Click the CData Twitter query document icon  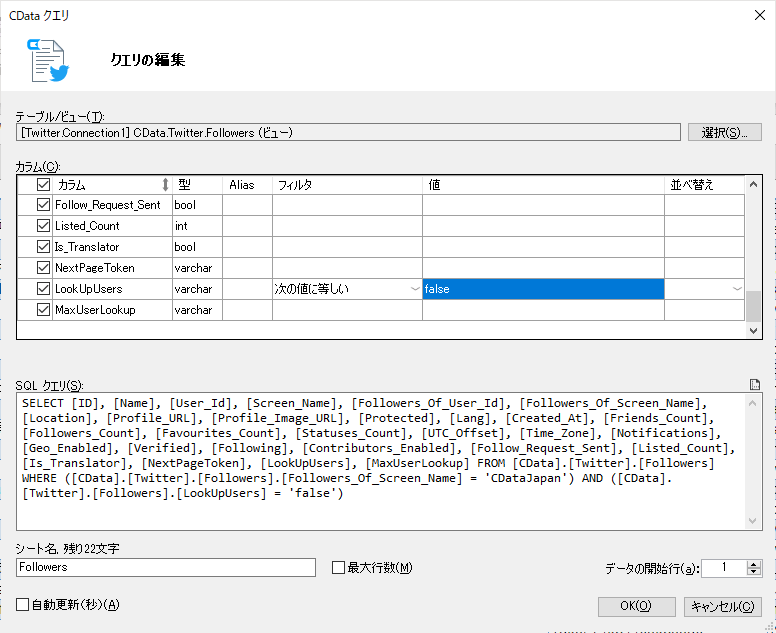pos(48,60)
